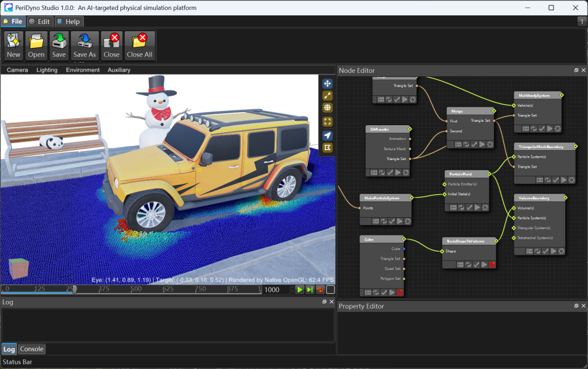Open the Help ribbon tab
Screen dimensions: 588x369
click(69, 21)
